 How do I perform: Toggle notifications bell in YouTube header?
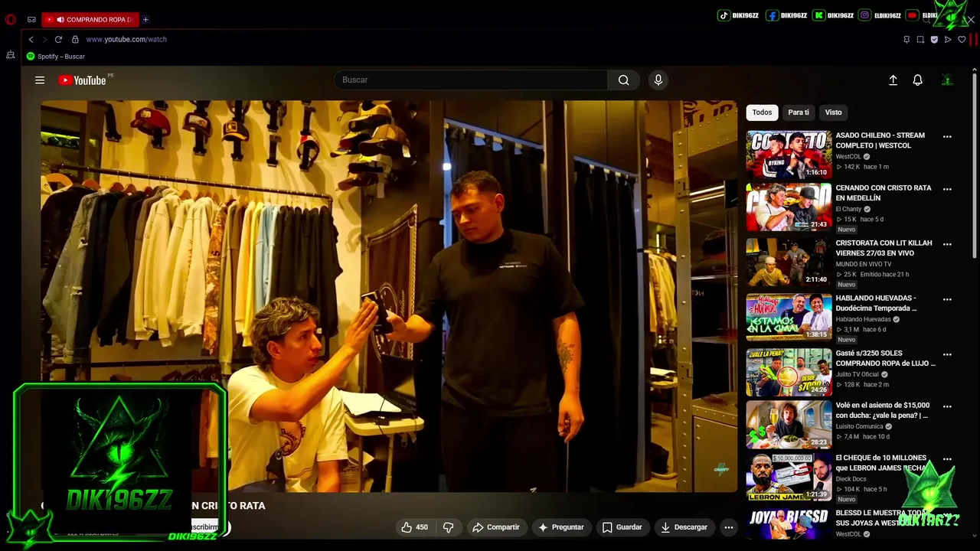(x=917, y=80)
